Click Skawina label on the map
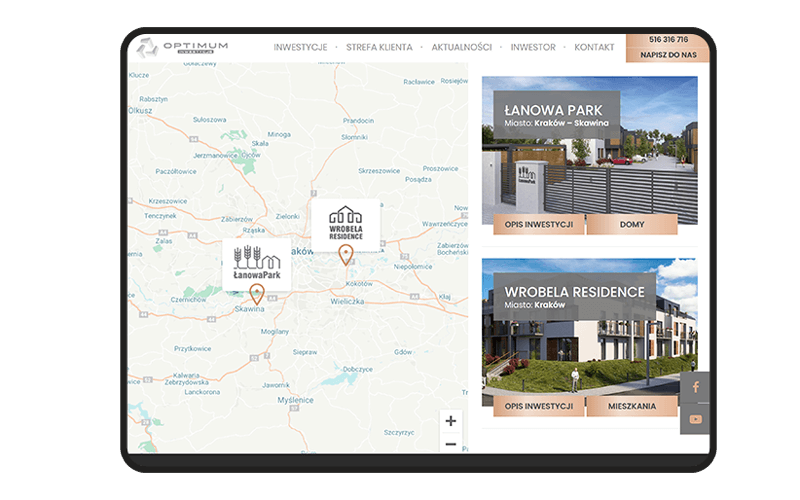 click(249, 309)
